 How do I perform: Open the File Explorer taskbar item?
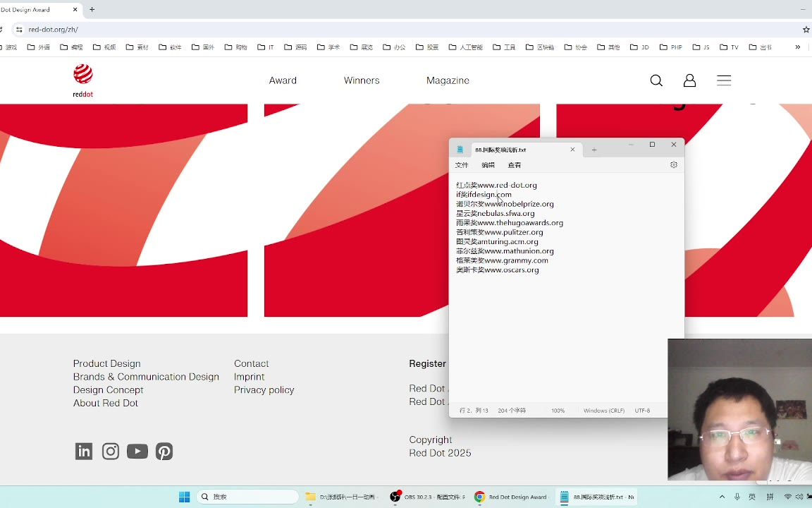point(340,497)
